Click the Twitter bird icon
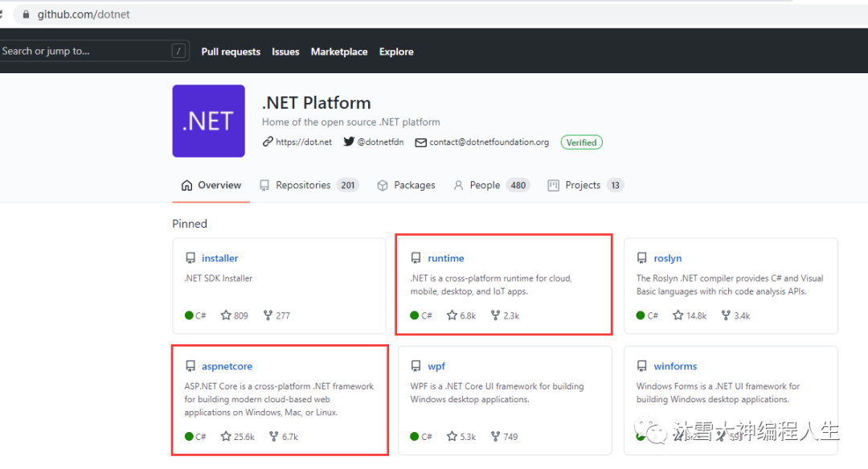The image size is (868, 469). pos(349,142)
